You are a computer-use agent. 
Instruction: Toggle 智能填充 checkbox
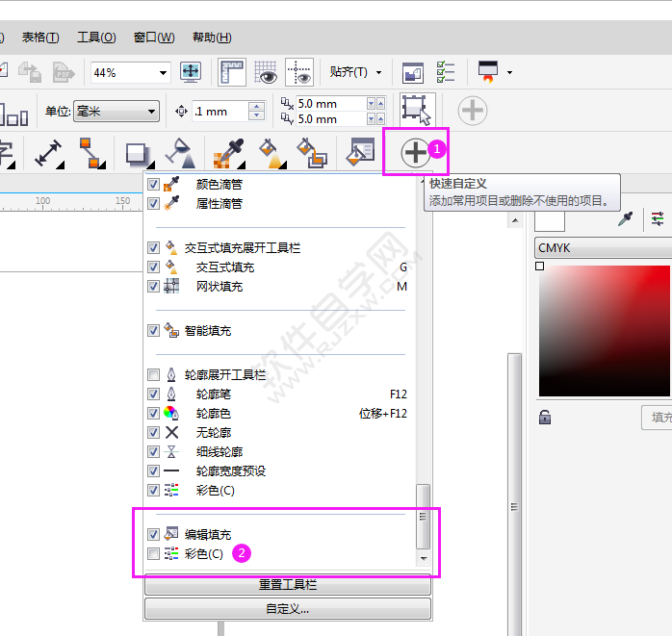point(153,331)
